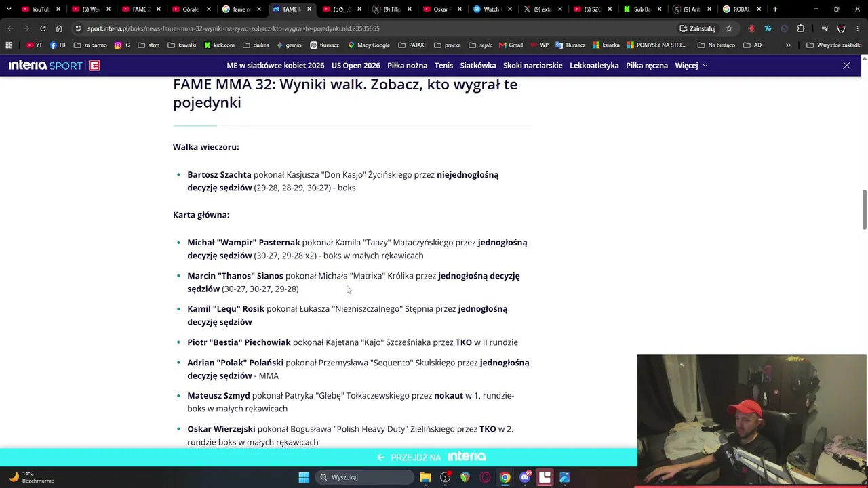Screen dimensions: 868x488
Task: Open the 'strm' bookmarks folder
Action: (149, 45)
